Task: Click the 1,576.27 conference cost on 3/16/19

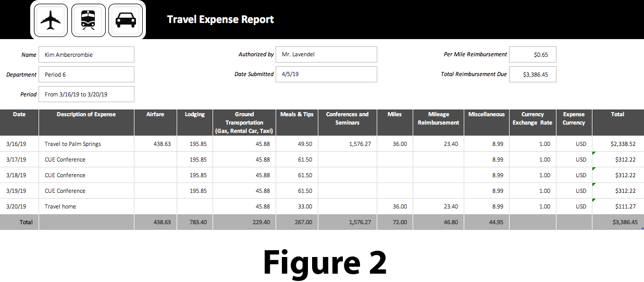Action: (x=348, y=144)
